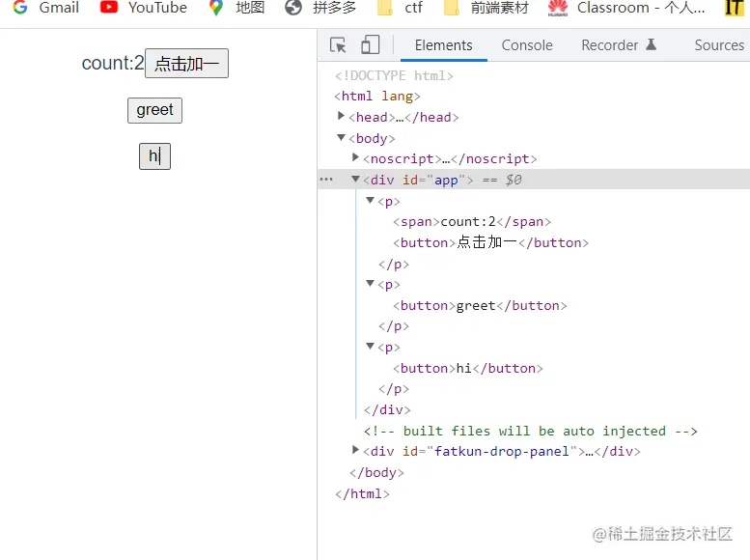750x560 pixels.
Task: Open the Sources tab
Action: click(719, 45)
